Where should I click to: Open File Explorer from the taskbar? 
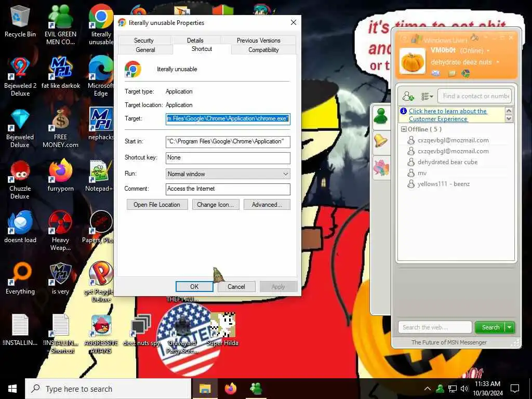point(205,389)
